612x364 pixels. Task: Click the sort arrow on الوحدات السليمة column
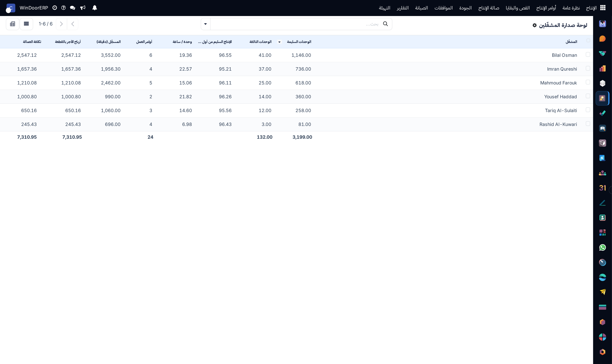click(x=279, y=42)
